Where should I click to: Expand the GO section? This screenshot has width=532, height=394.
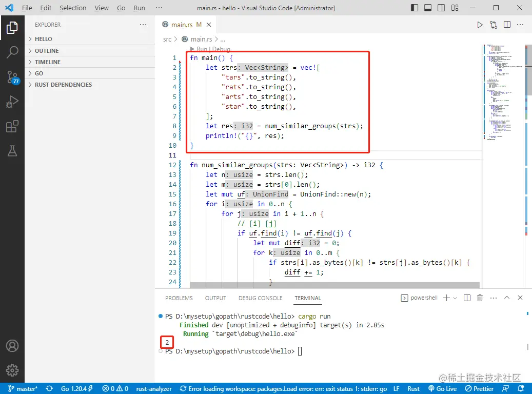[x=90, y=73]
